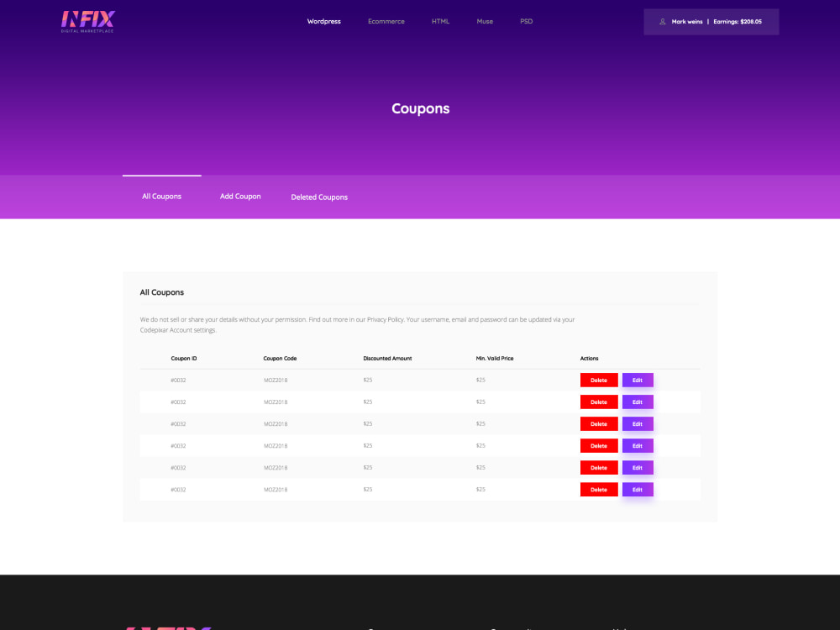Click the Earnings: $208.05 label
Viewport: 840px width, 630px height.
pos(738,22)
